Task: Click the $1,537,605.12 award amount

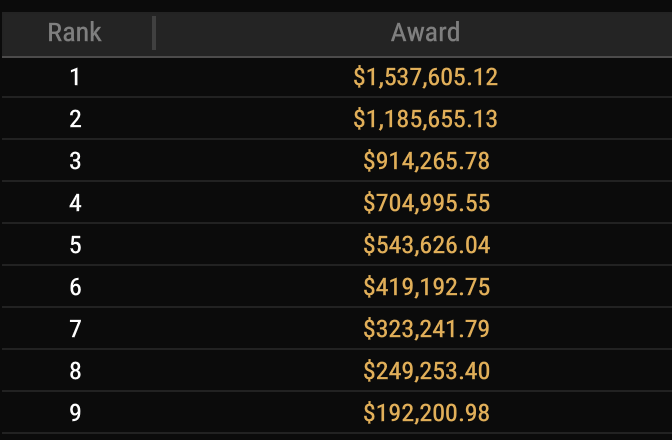Action: pyautogui.click(x=425, y=77)
